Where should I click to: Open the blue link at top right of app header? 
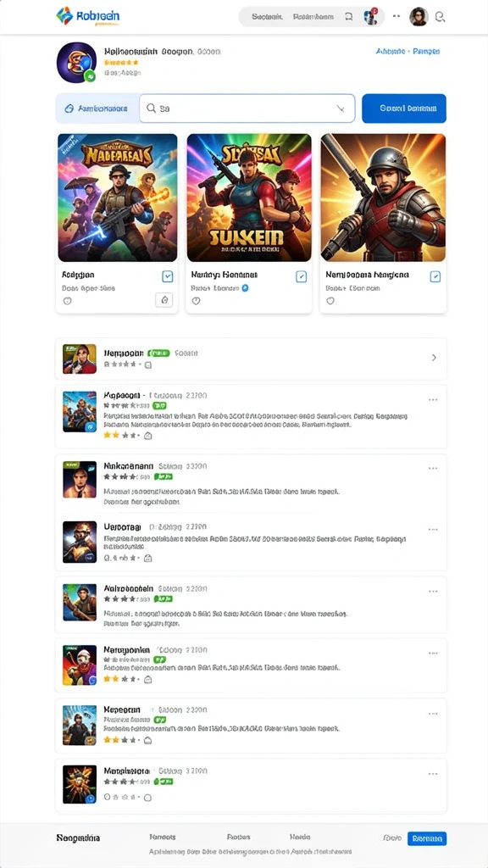point(408,51)
